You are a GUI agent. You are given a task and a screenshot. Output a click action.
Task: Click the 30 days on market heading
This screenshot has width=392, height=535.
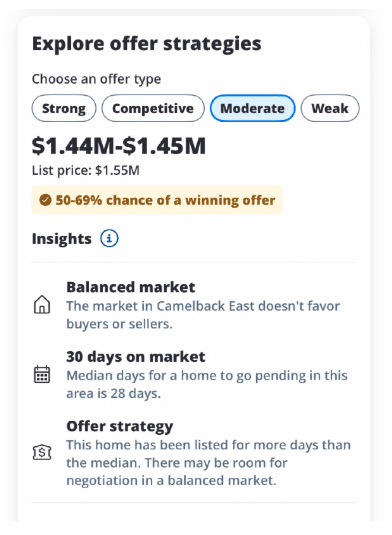click(136, 357)
